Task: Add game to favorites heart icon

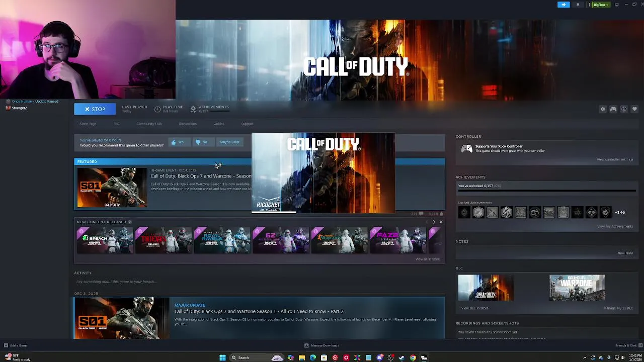Action: [634, 109]
